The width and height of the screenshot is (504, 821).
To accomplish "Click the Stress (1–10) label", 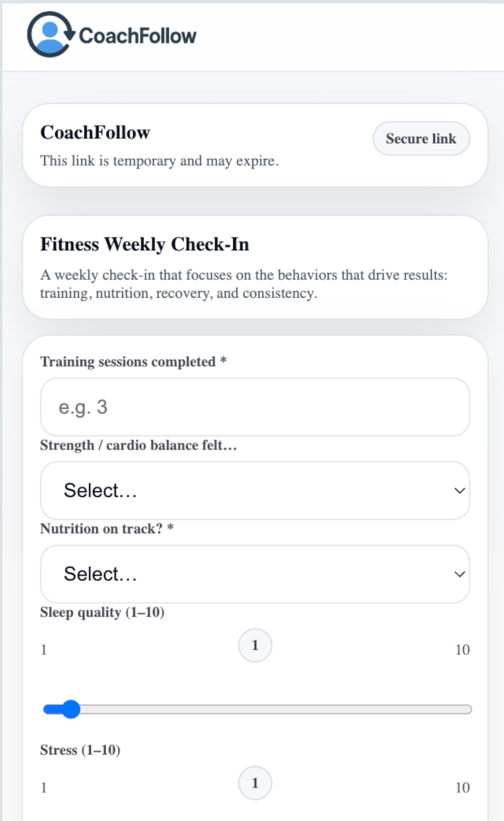I will click(80, 750).
